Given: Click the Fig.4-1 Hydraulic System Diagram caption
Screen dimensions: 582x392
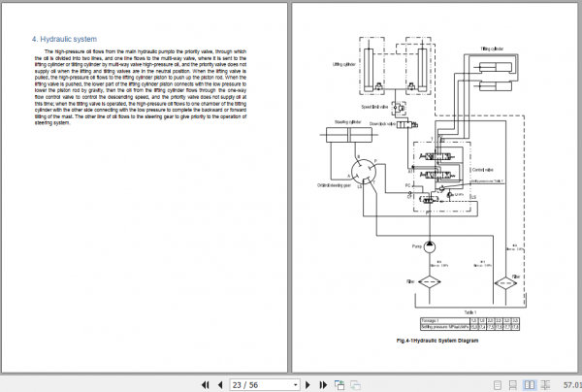Looking at the screenshot, I should click(x=437, y=341).
